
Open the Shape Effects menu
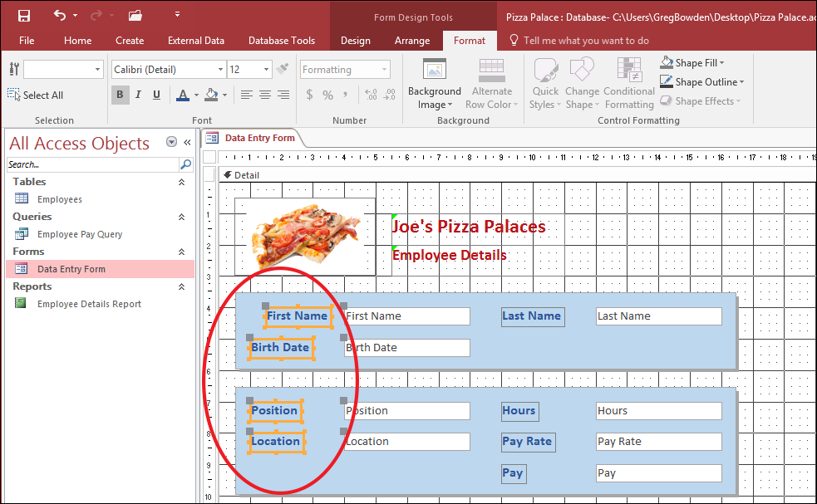(x=701, y=101)
